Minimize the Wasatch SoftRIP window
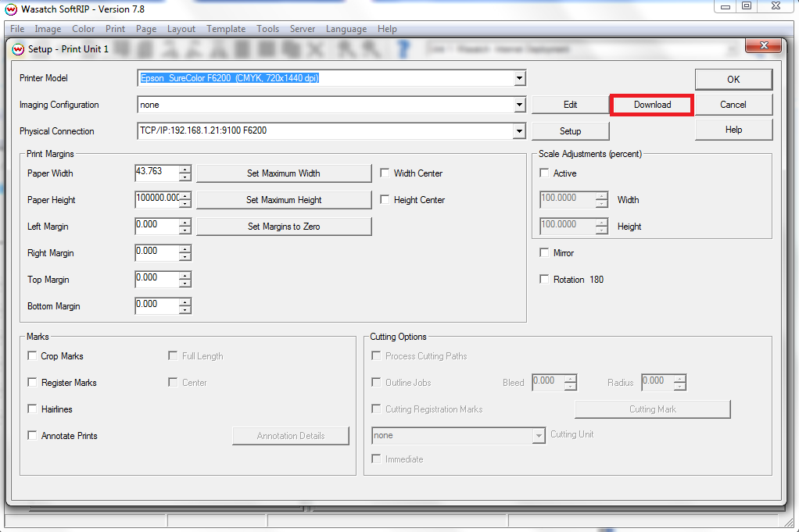This screenshot has height=532, width=799. point(726,6)
